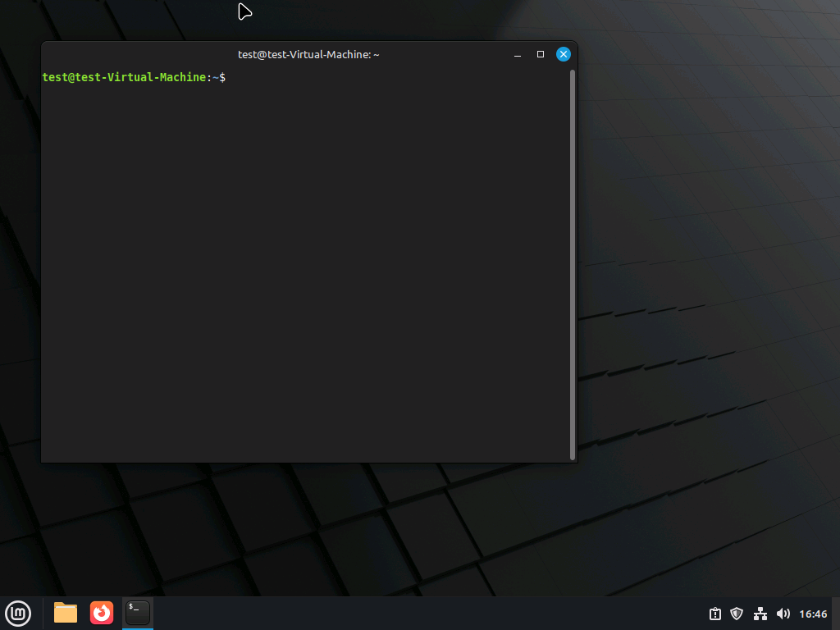840x630 pixels.
Task: Click the terminal's vertical scrollbar
Action: pyautogui.click(x=573, y=262)
